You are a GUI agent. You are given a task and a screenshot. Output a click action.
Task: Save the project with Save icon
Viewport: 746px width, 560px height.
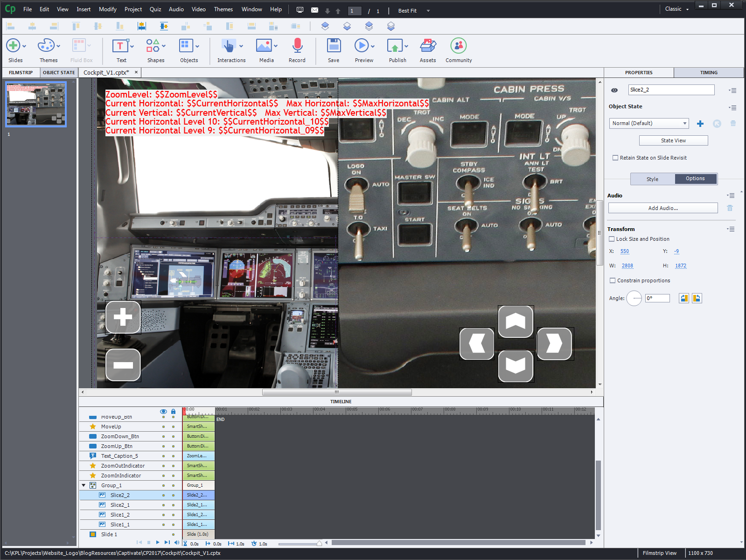coord(334,46)
